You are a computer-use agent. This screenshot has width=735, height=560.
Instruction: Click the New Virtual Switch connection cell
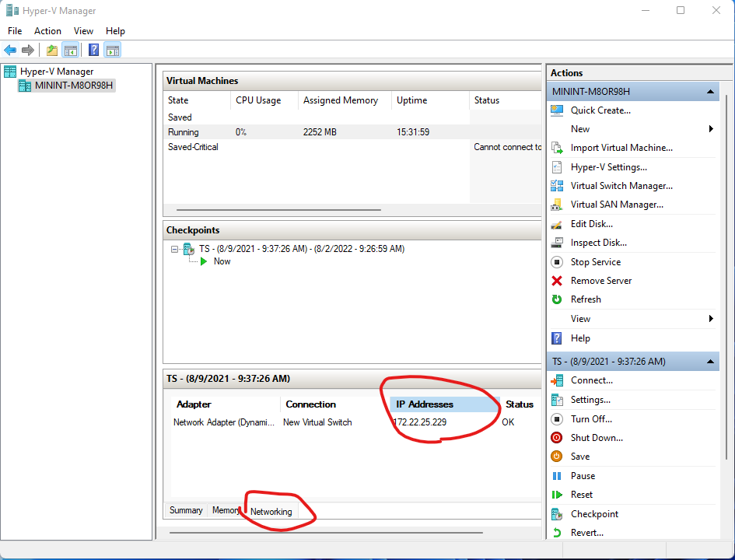(x=317, y=422)
